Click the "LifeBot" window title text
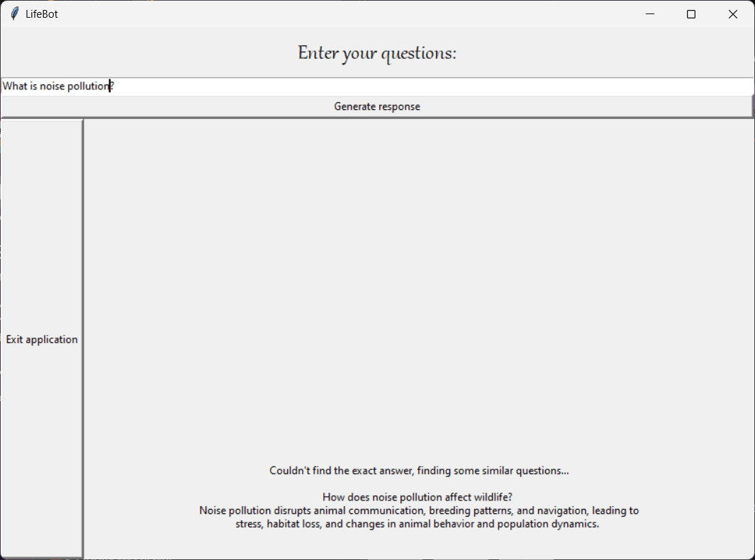This screenshot has height=560, width=755. tap(42, 14)
